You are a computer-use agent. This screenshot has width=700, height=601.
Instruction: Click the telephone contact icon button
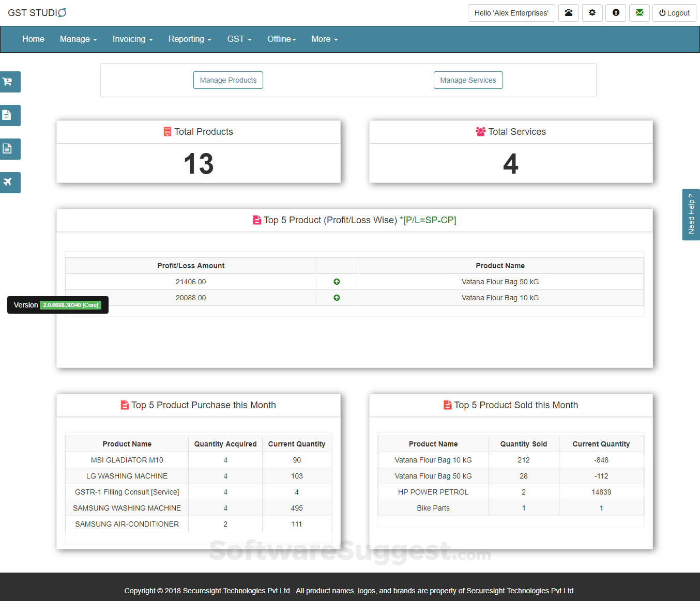(568, 13)
